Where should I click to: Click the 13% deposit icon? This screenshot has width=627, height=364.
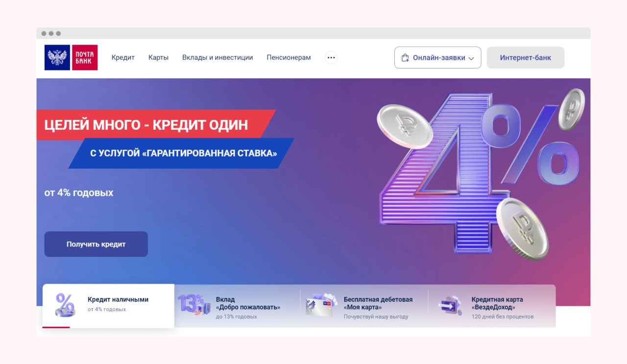[x=194, y=304]
